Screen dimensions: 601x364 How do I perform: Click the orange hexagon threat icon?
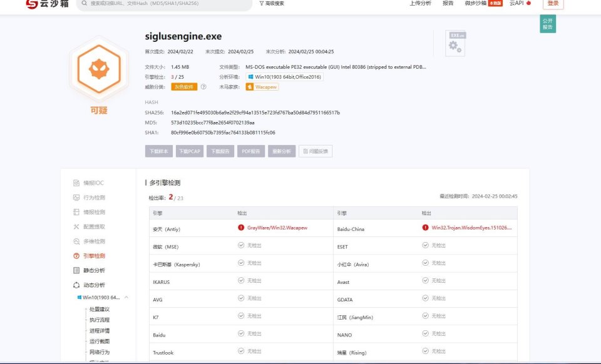99,69
